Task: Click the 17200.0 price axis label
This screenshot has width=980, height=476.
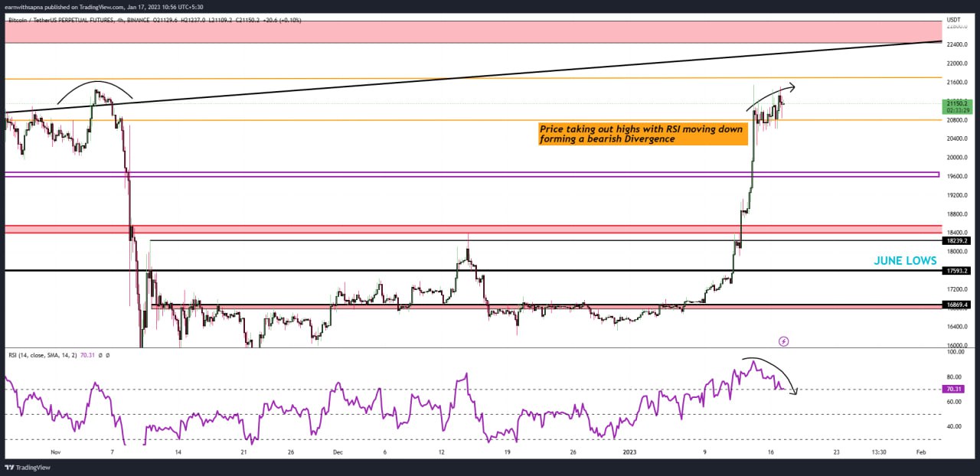Action: tap(957, 289)
